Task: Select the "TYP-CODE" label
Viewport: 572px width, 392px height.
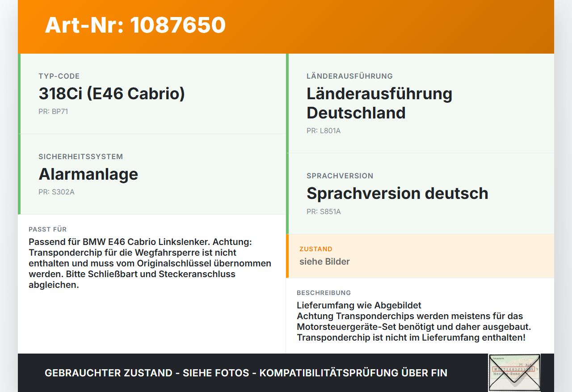Action: coord(59,76)
